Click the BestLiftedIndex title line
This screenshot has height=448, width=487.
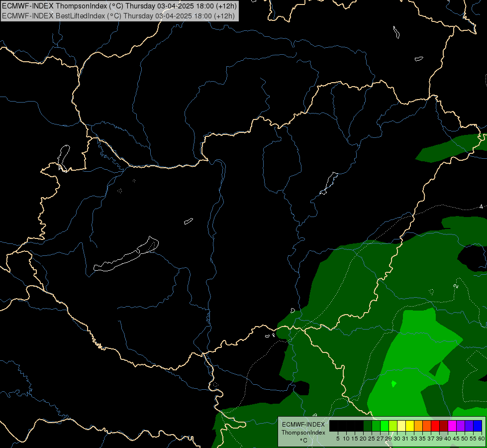point(118,16)
